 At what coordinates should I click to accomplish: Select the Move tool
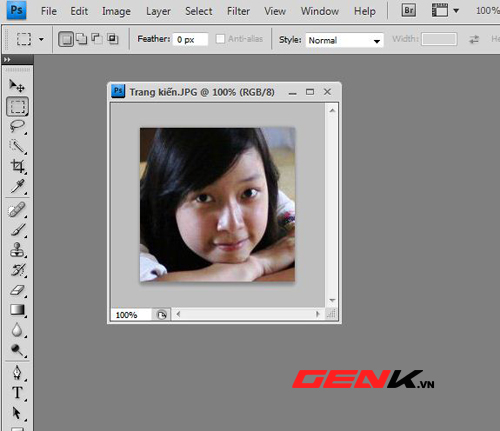click(17, 86)
